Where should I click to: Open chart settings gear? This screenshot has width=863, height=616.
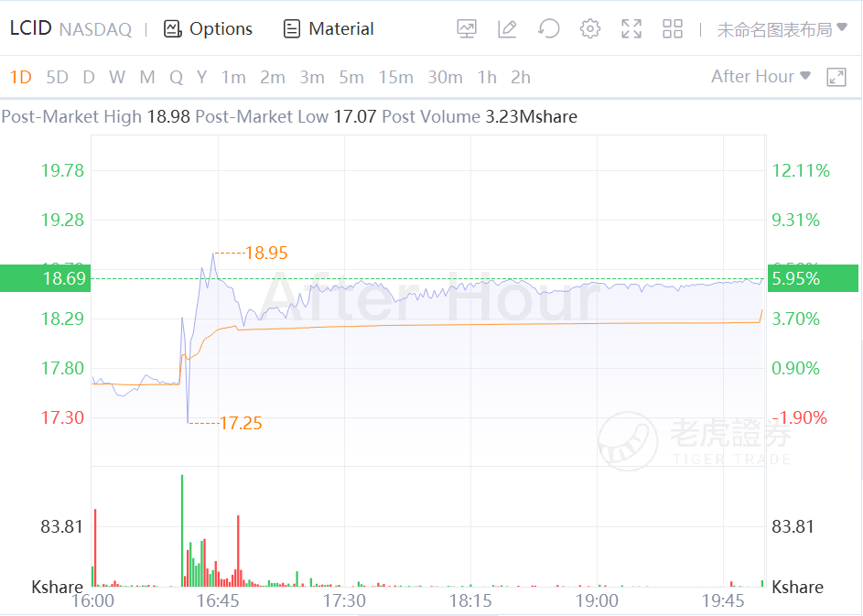point(590,29)
